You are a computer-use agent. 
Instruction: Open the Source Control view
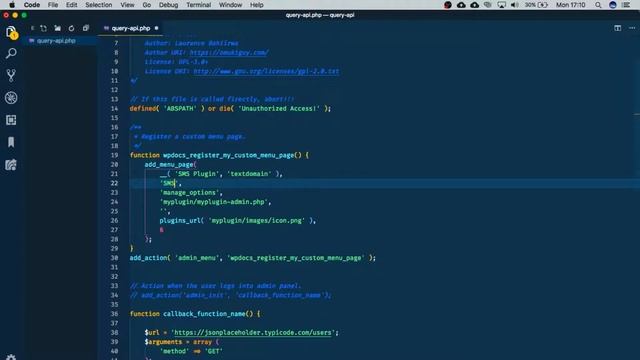point(11,76)
